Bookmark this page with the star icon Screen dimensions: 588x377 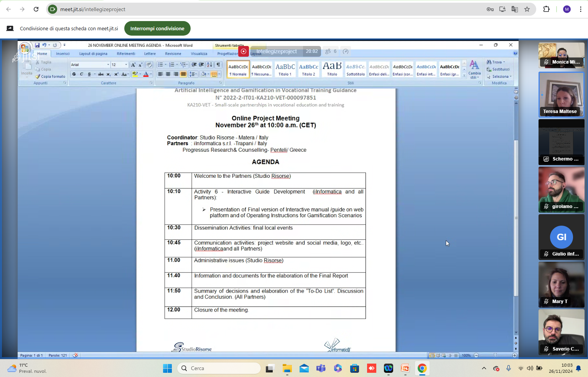pos(527,9)
